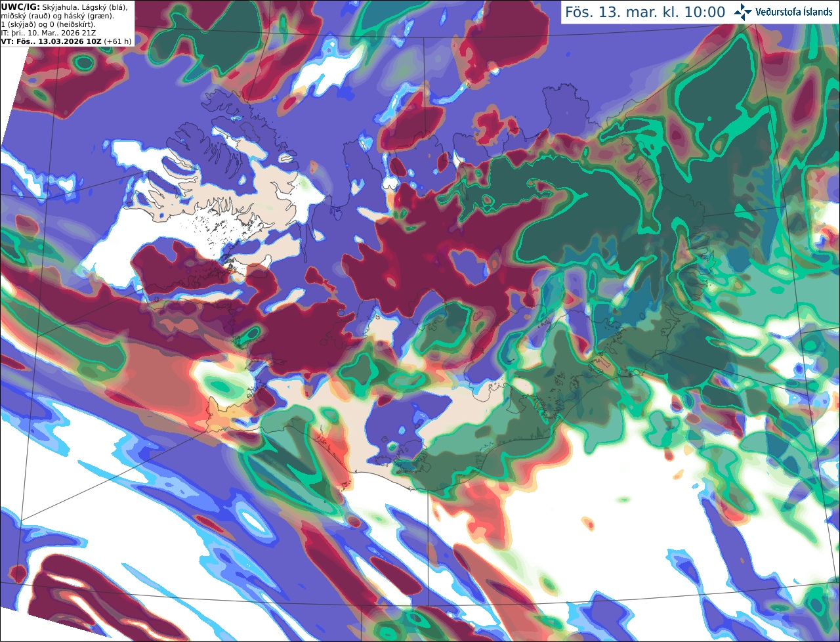Click the 'IT: þri.. 10. Mar.. 2026 21Z' line

[x=50, y=33]
